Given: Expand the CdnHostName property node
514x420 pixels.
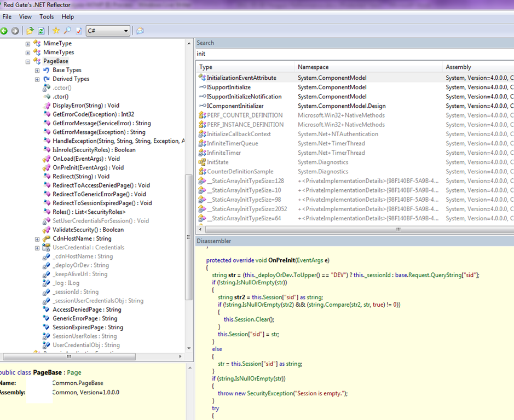Looking at the screenshot, I should [37, 239].
